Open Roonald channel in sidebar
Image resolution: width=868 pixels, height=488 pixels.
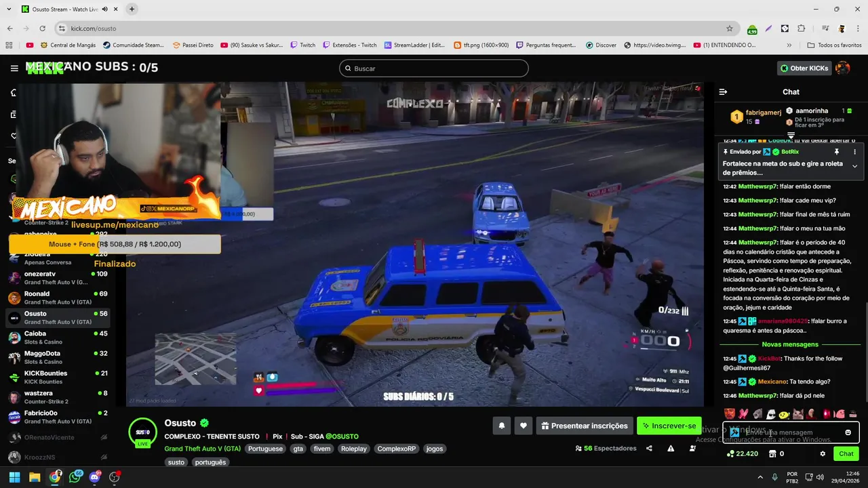pos(58,298)
